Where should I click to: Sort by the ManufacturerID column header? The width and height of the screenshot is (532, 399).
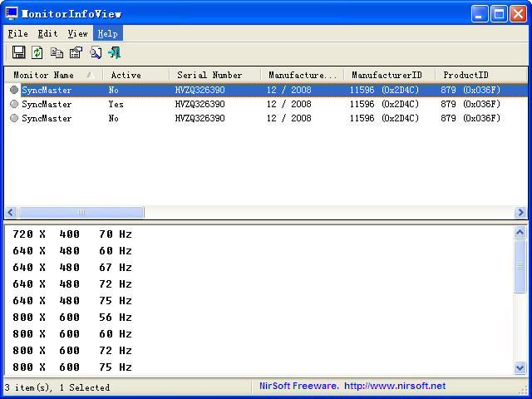tap(390, 75)
